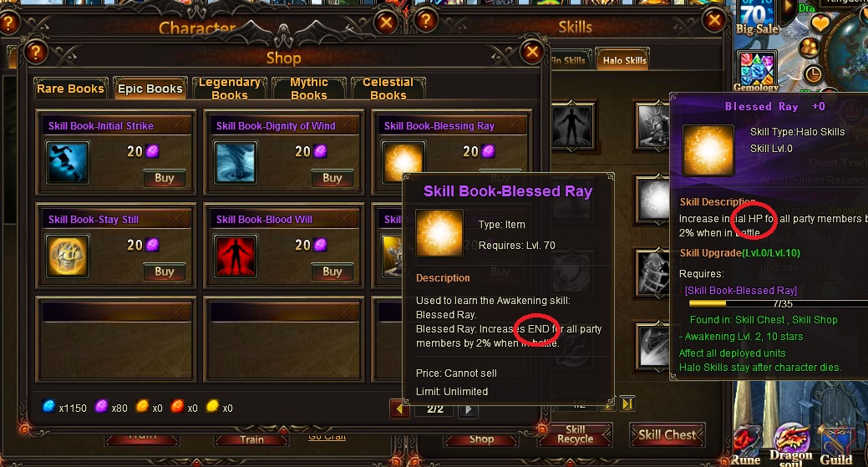Viewport: 868px width, 467px height.
Task: Buy the Skill Book-Initial Strike
Action: click(165, 178)
